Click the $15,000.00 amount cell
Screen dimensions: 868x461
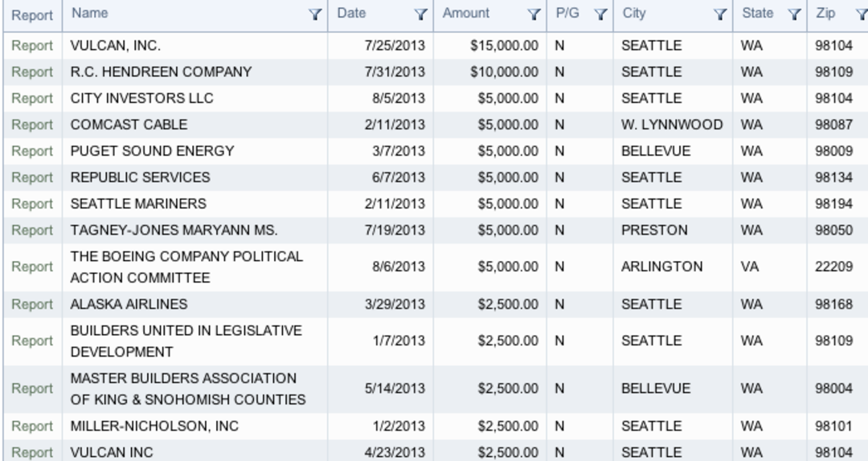[504, 46]
